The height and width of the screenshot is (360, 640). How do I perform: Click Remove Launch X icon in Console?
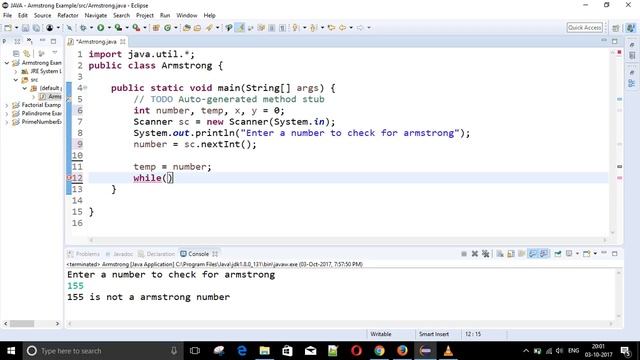pos(475,254)
